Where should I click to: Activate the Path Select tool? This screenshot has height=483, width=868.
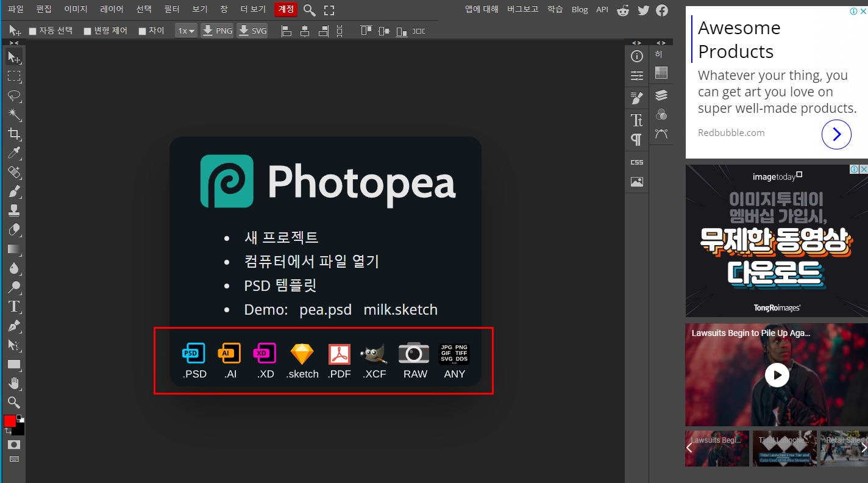pyautogui.click(x=13, y=345)
